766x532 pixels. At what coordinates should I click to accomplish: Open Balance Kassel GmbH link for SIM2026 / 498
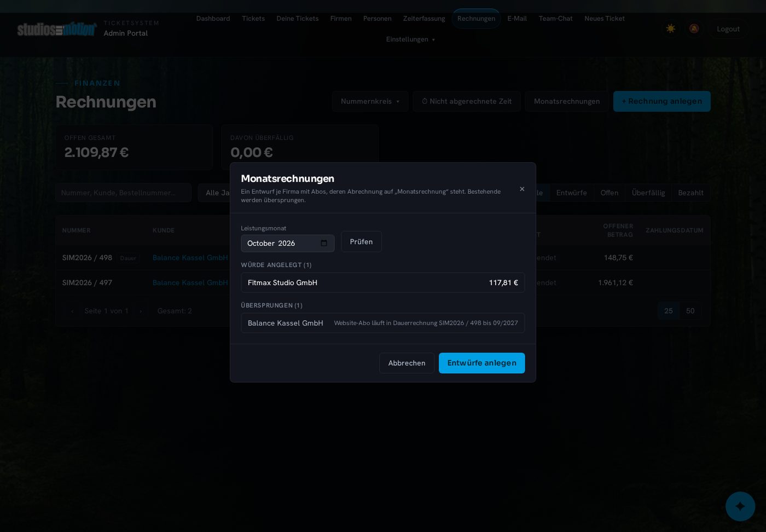[190, 258]
